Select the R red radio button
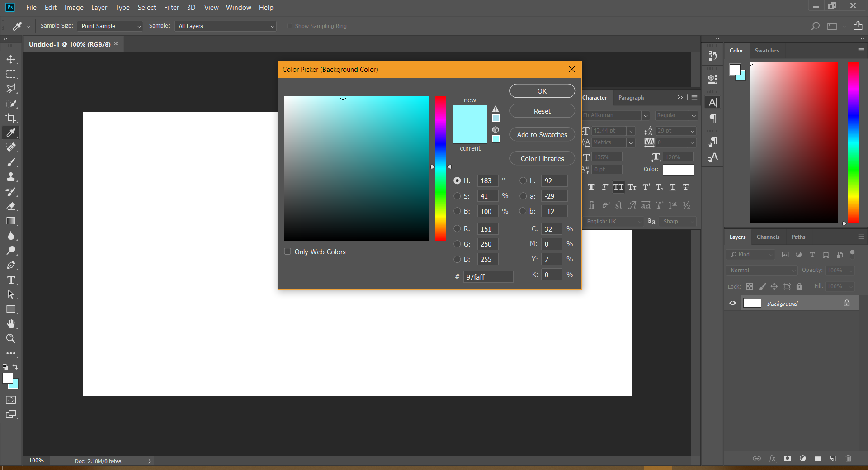This screenshot has width=868, height=470. (x=457, y=229)
